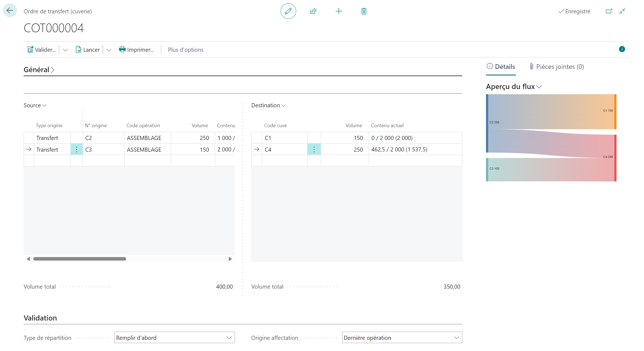The width and height of the screenshot is (644, 351).
Task: Click the share icon
Action: coord(313,11)
